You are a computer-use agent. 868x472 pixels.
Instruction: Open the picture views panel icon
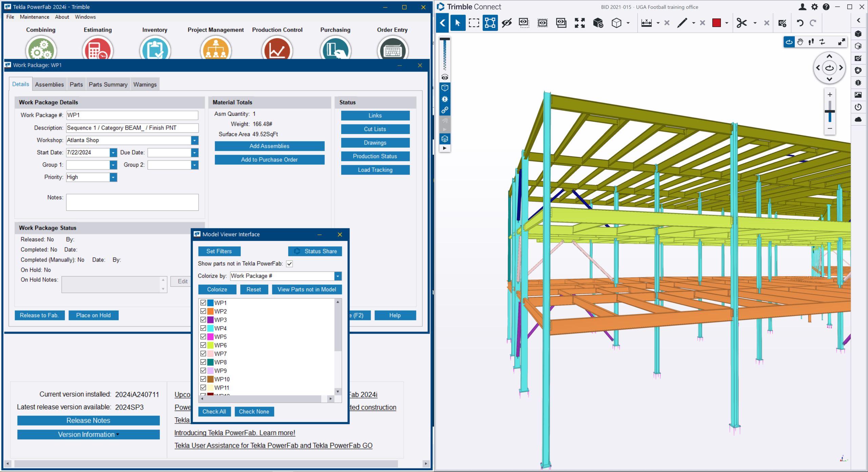(x=858, y=95)
